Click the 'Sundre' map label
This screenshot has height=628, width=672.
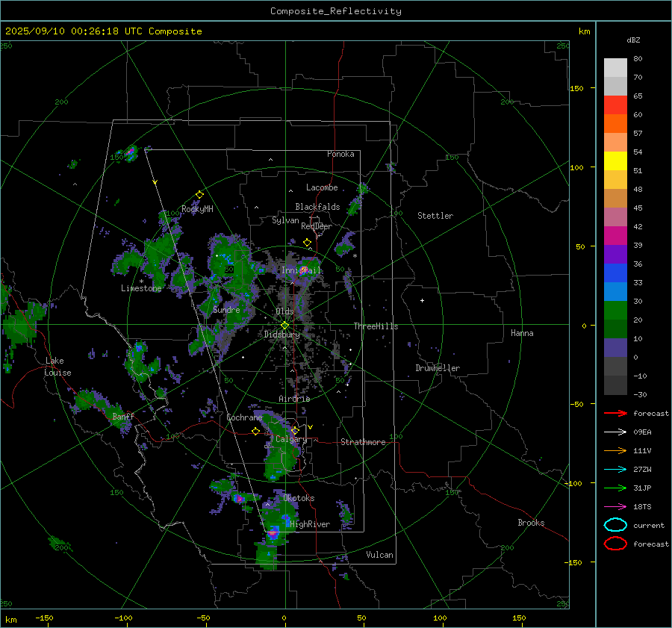coord(226,309)
